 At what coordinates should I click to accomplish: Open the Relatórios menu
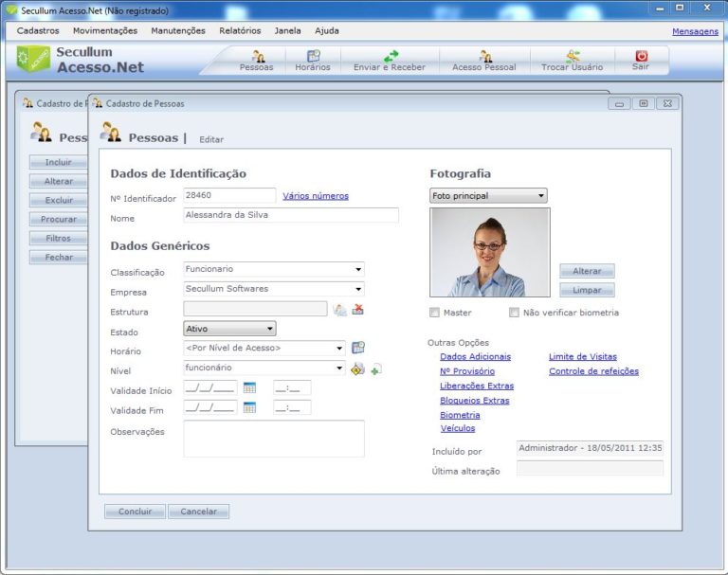240,30
